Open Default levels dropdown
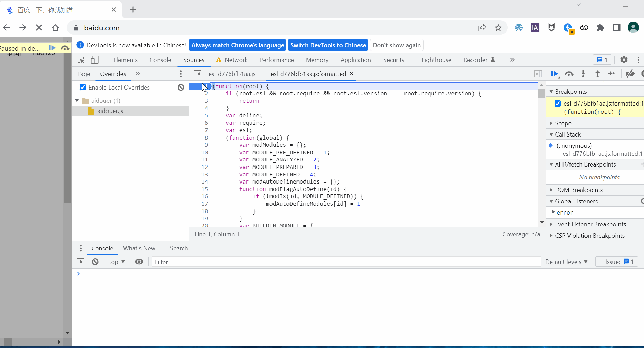This screenshot has width=644, height=348. 566,262
